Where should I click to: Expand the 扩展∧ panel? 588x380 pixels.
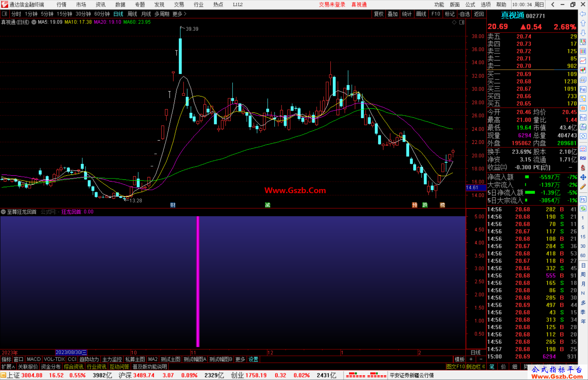pos(8,367)
